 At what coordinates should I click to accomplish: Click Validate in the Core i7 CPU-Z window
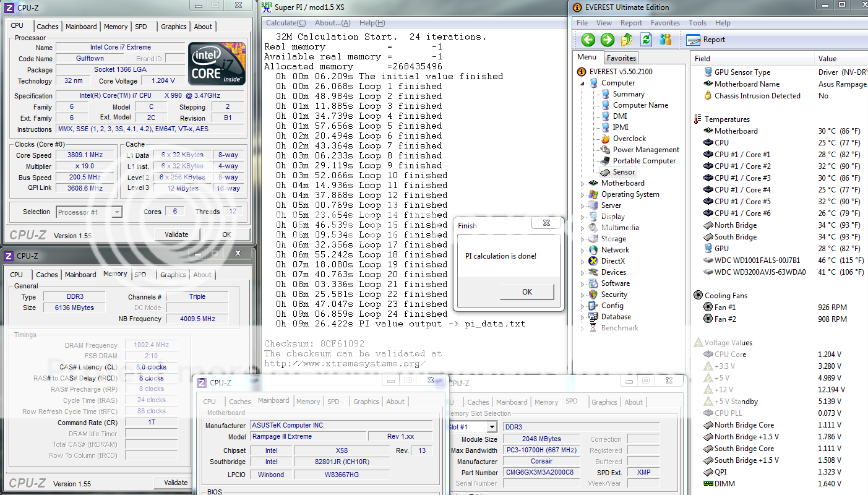click(x=176, y=235)
